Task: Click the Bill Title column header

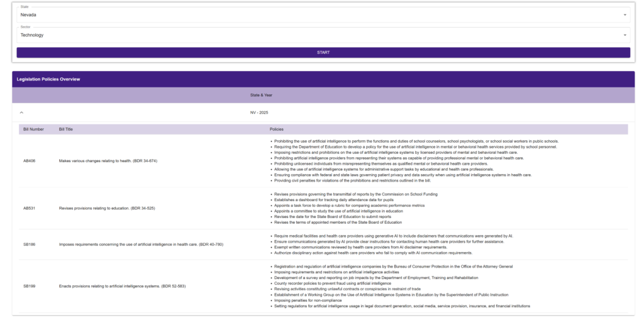Action: pyautogui.click(x=66, y=129)
